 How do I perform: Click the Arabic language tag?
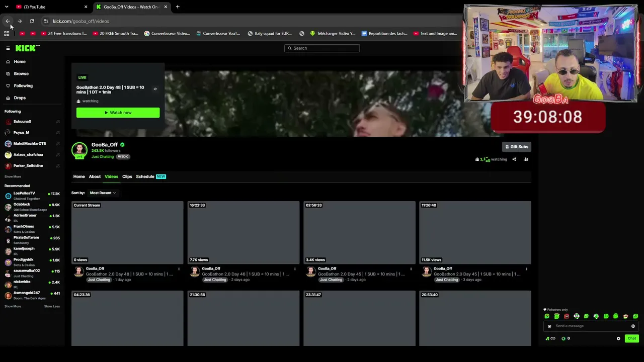point(123,156)
